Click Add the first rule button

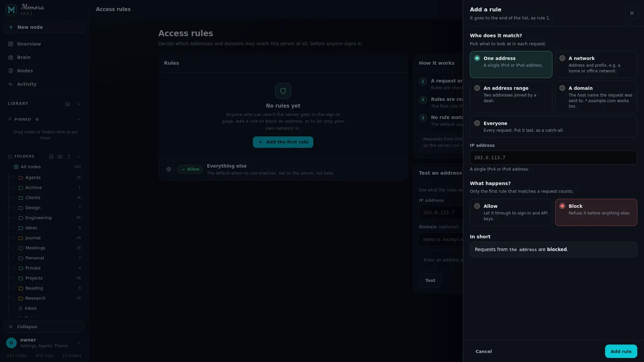click(x=283, y=142)
